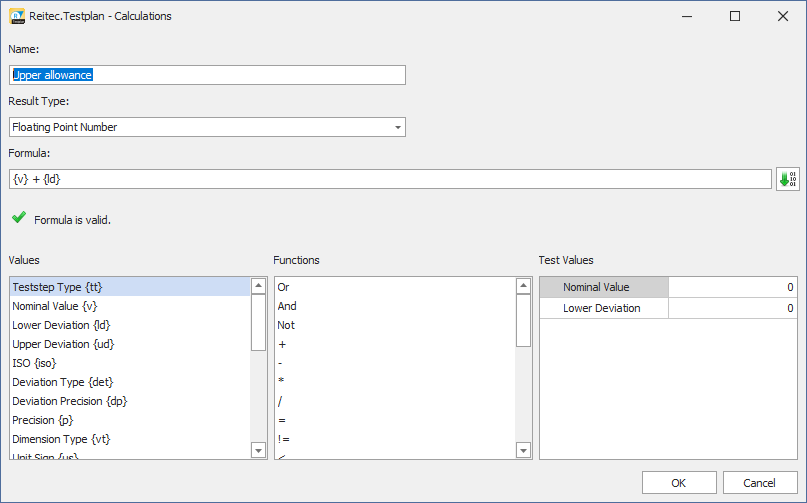Maximize the Calculations dialog window
807x503 pixels.
coord(735,16)
